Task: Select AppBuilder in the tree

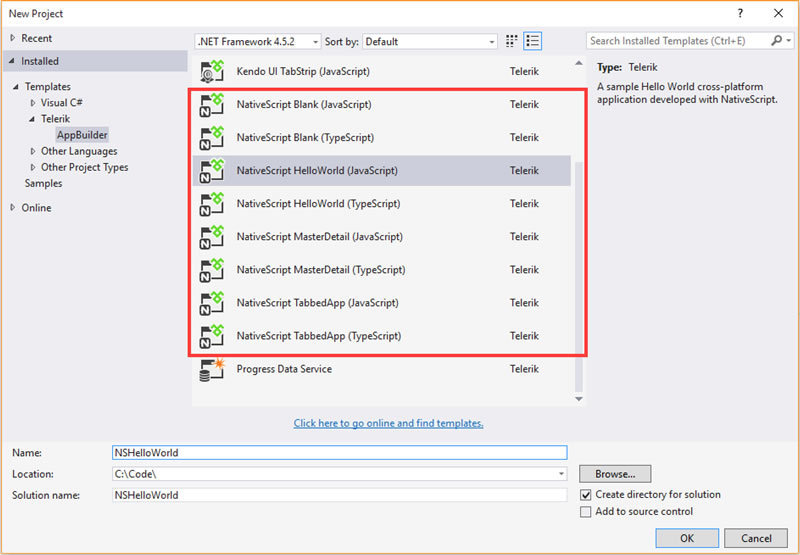Action: pos(82,135)
